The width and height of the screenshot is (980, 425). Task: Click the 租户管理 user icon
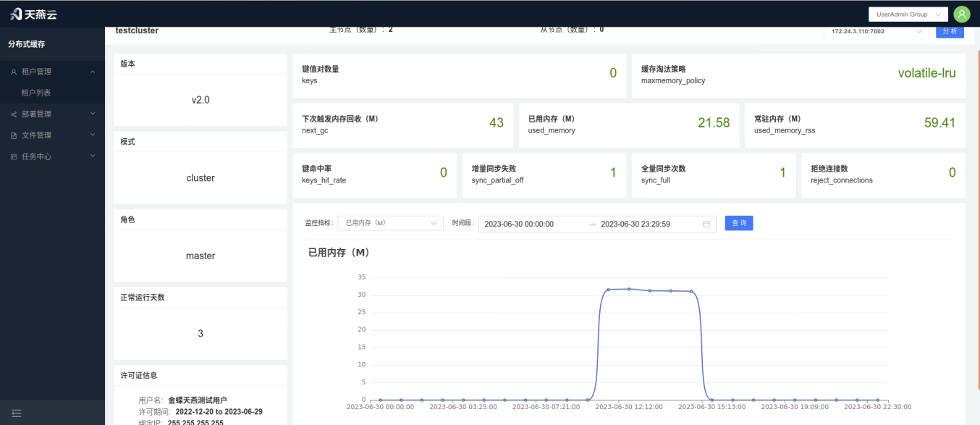click(x=14, y=72)
